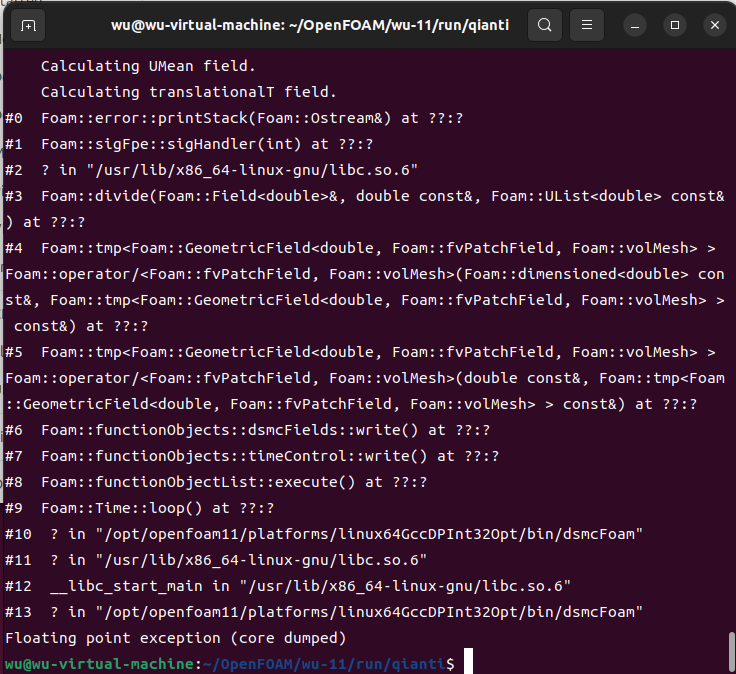Click the "Floating point exception (core dumped)" line
Screen dimensions: 736x674
pos(176,638)
